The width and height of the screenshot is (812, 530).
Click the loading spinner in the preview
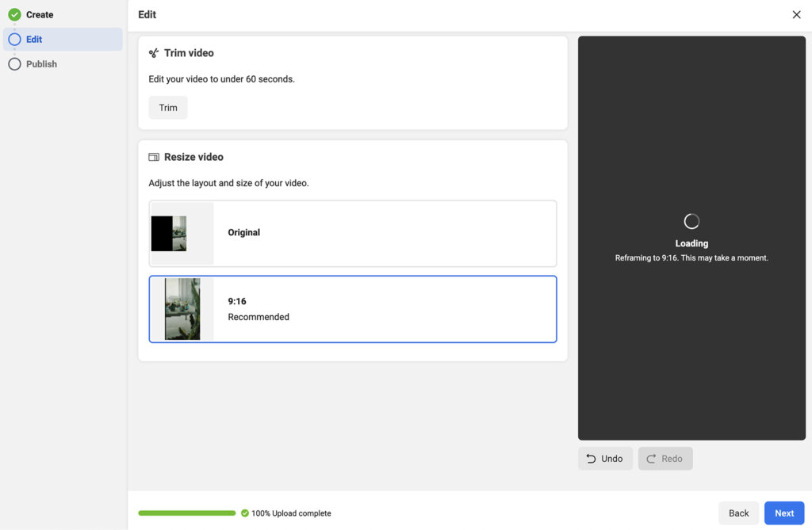(x=691, y=220)
